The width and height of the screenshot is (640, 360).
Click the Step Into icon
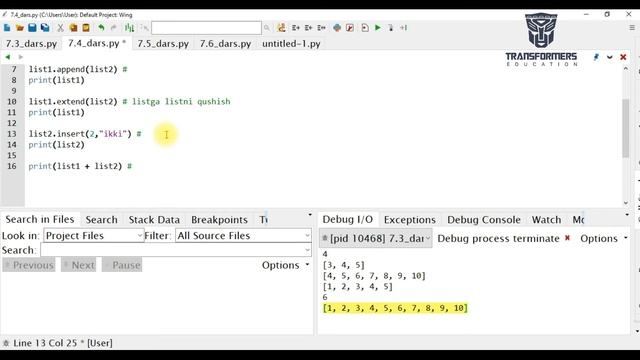pyautogui.click(x=391, y=28)
